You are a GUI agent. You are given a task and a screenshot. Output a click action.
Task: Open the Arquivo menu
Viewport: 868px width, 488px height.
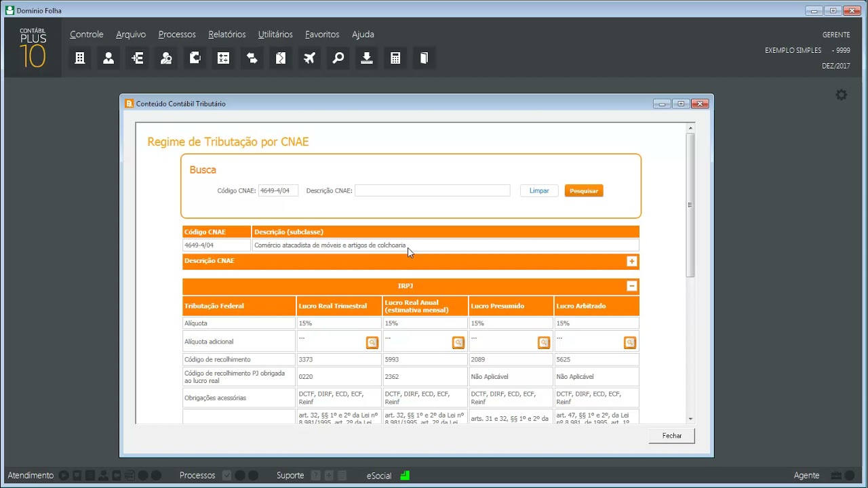click(131, 35)
